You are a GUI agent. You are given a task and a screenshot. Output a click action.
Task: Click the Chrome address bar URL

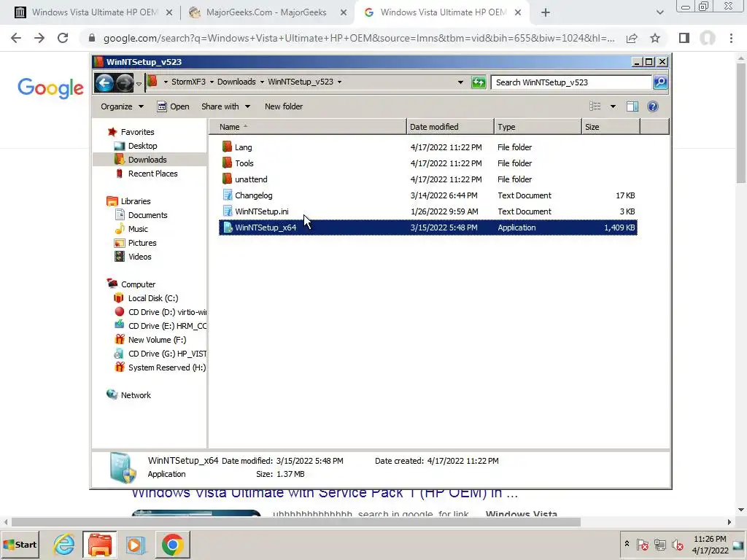tap(359, 38)
